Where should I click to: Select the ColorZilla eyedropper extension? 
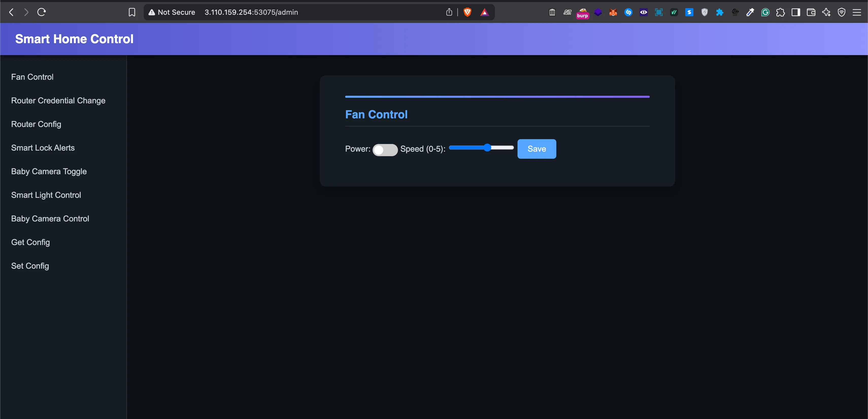pos(750,12)
